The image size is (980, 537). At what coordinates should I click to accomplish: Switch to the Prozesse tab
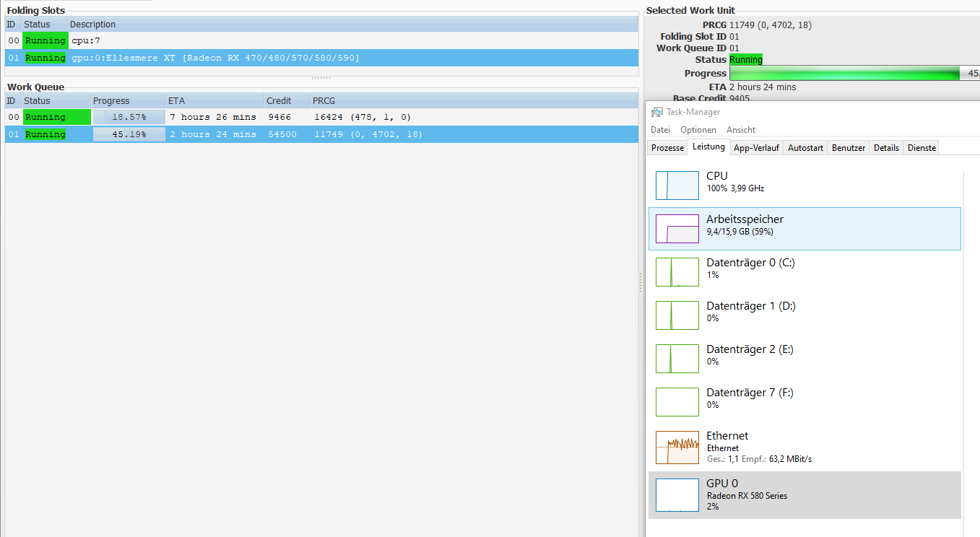667,148
